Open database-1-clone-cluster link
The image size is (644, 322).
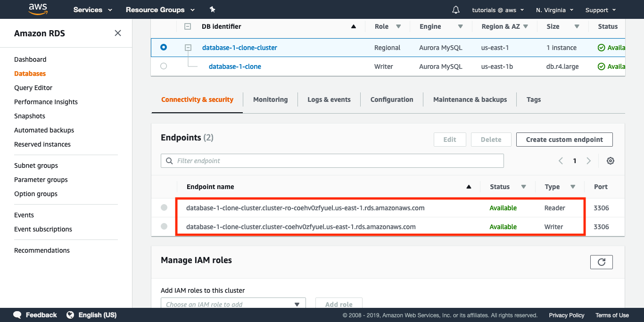[239, 48]
